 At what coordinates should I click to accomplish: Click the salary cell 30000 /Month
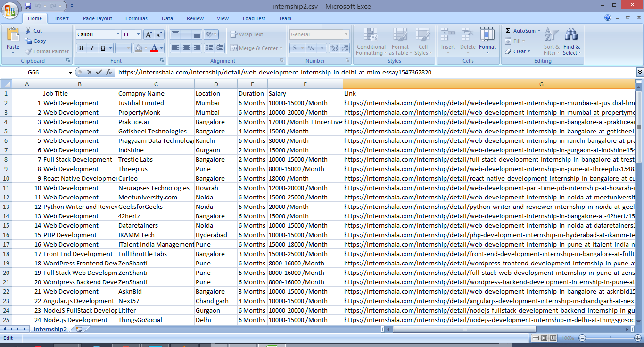tap(305, 140)
